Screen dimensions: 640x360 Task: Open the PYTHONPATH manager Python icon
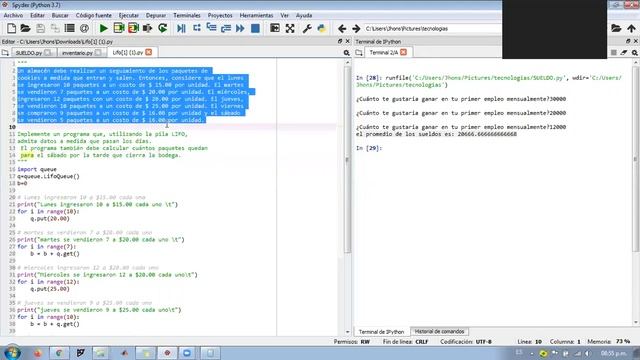pos(322,28)
